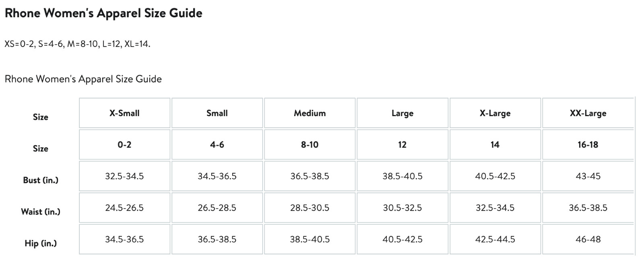Select the Hip (in.) row label
644x260 pixels.
[41, 243]
